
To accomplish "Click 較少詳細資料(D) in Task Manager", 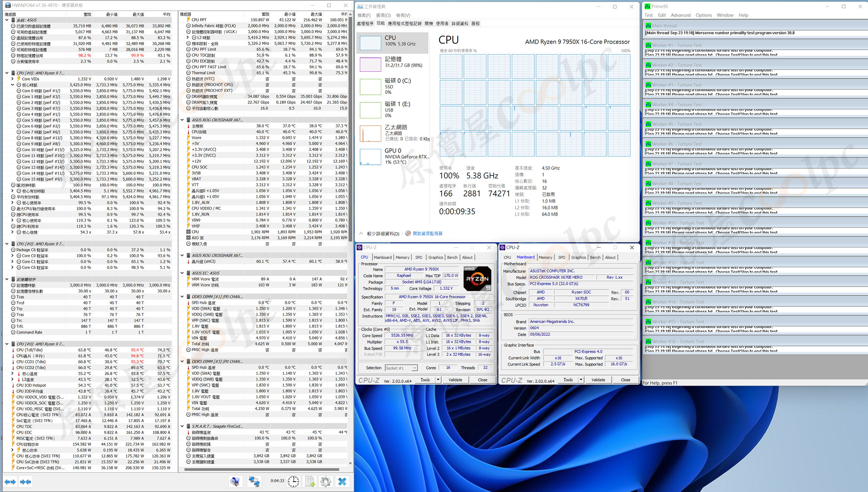I will 383,234.
